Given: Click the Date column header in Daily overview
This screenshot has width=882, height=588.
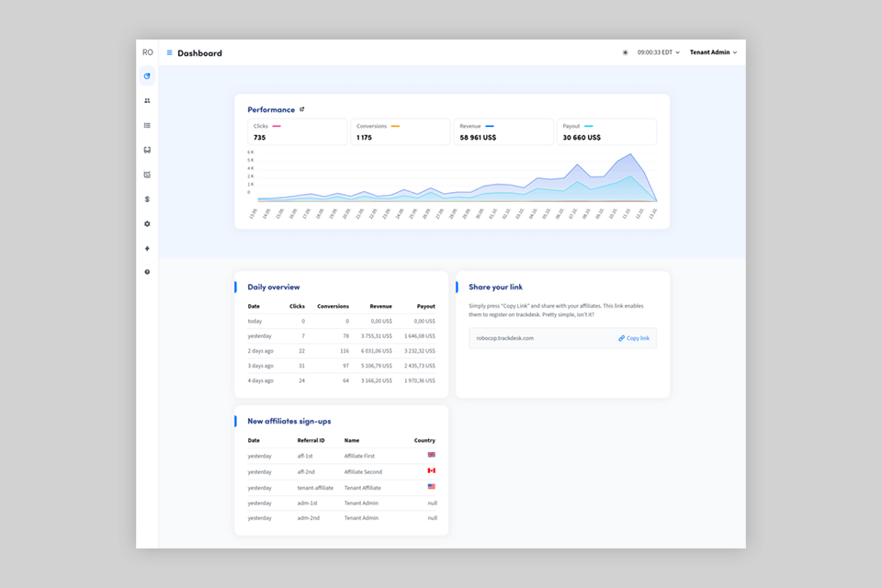Looking at the screenshot, I should click(254, 306).
